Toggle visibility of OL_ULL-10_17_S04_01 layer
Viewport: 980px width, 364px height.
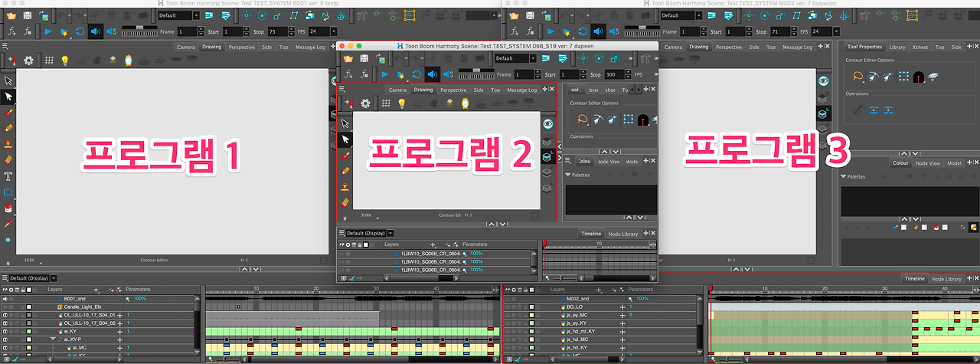[x=5, y=315]
